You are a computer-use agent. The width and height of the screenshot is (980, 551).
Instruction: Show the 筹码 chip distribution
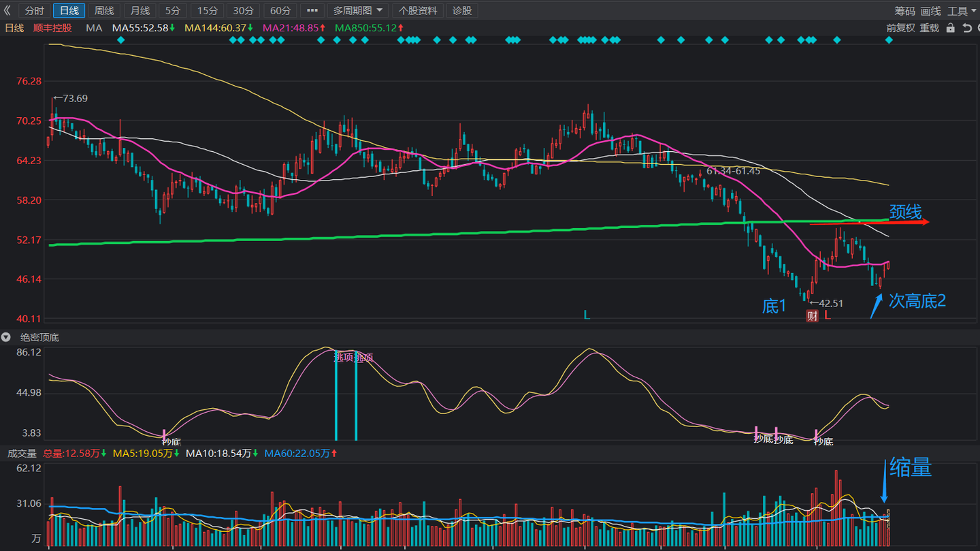[x=904, y=11]
